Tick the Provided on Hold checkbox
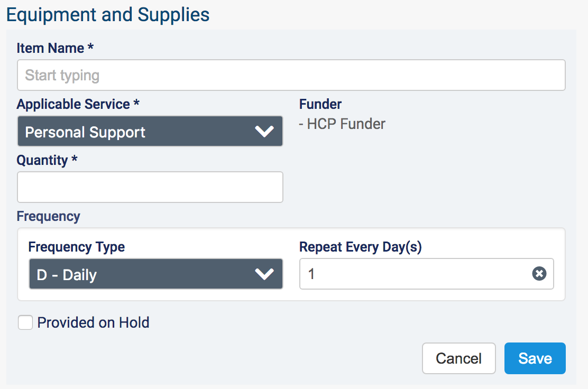 coord(25,322)
